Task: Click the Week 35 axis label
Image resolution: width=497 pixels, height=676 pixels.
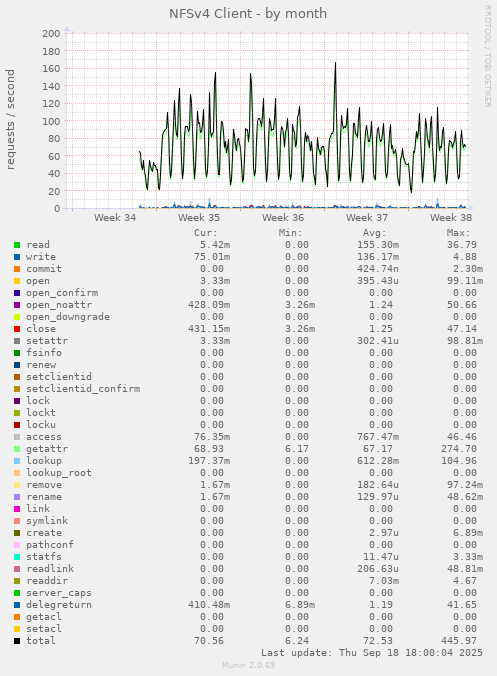Action: click(199, 218)
